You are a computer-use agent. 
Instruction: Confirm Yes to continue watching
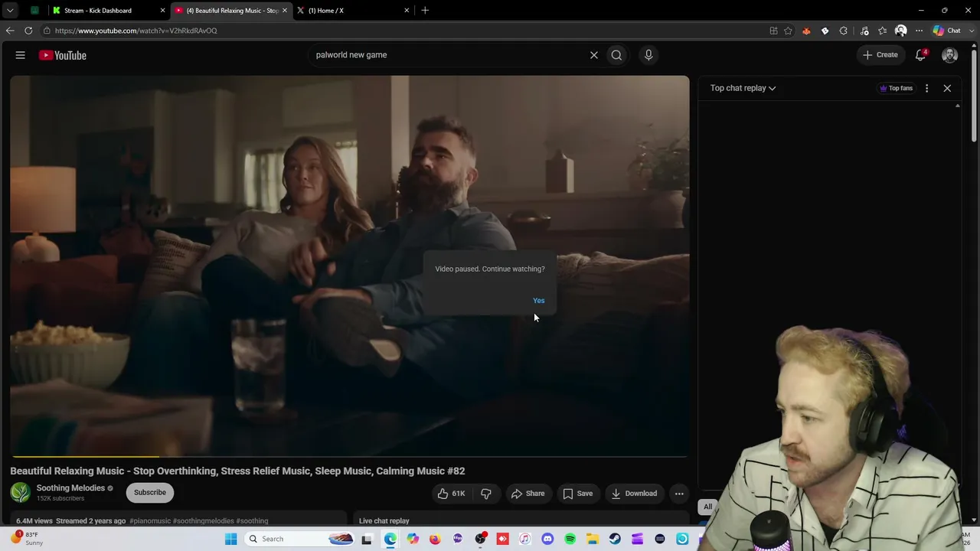(x=539, y=301)
